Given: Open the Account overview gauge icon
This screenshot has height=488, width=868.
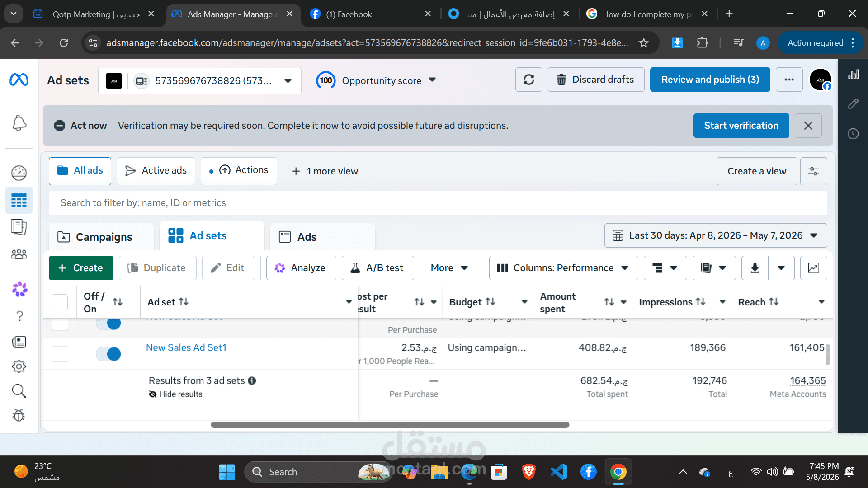Looking at the screenshot, I should (x=19, y=173).
